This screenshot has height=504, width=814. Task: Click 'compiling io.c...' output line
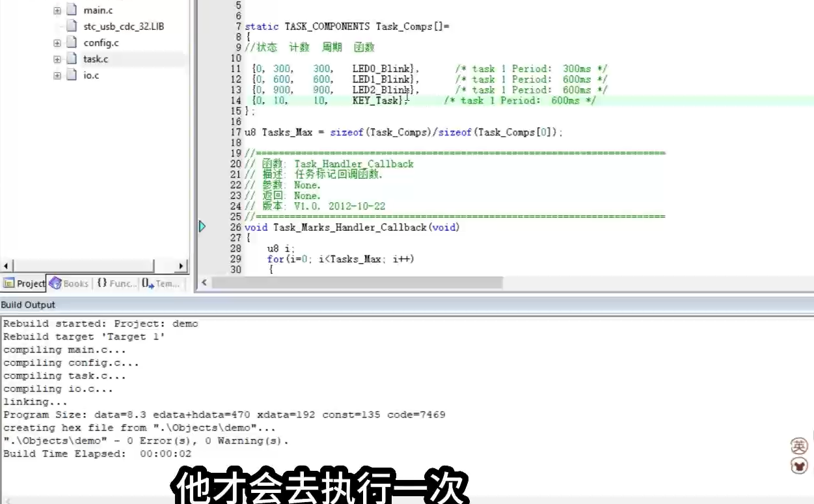click(x=59, y=389)
